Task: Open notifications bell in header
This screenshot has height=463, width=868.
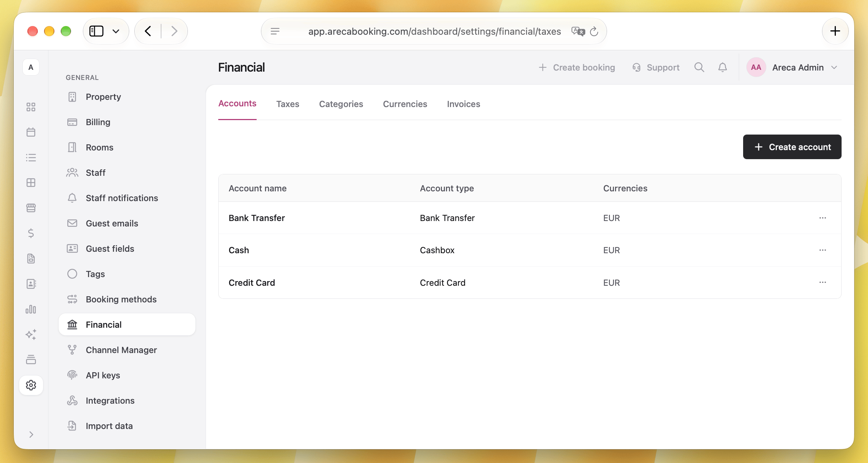Action: [x=722, y=67]
